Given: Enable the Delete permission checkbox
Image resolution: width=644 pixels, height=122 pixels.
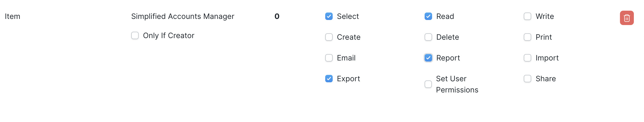Looking at the screenshot, I should 428,37.
